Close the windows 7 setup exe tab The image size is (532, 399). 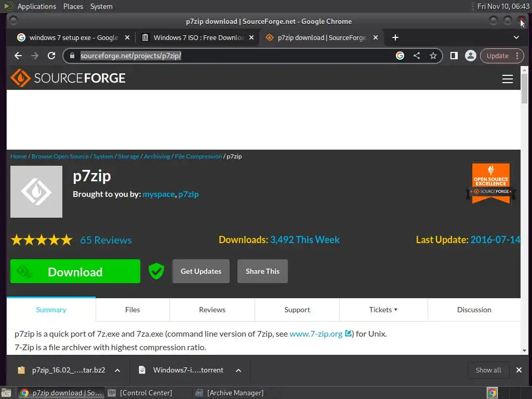coord(127,37)
